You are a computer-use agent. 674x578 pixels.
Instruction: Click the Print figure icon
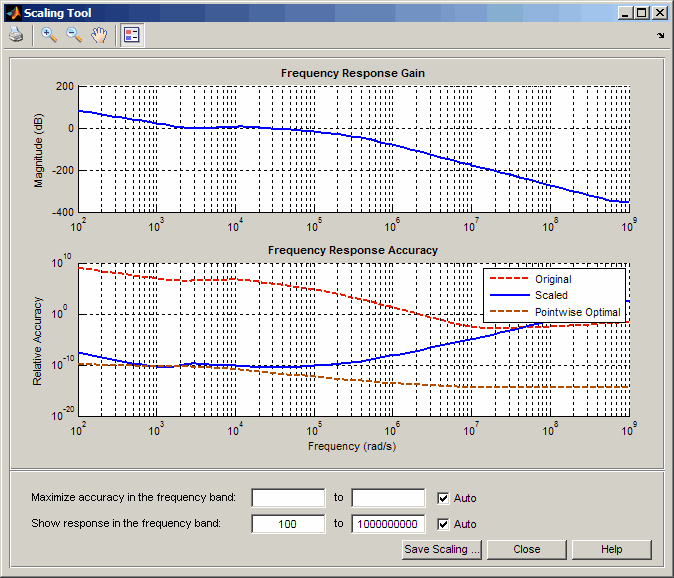tap(16, 35)
